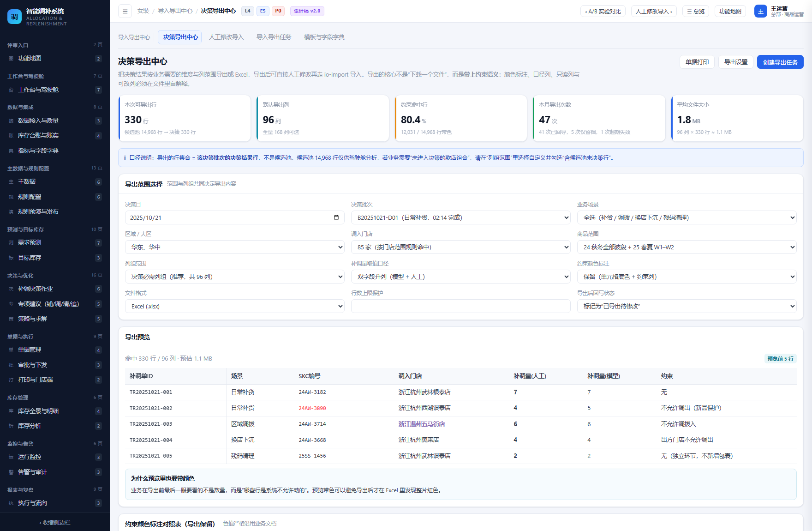Switch to the 人工修改导入 tab

point(226,37)
